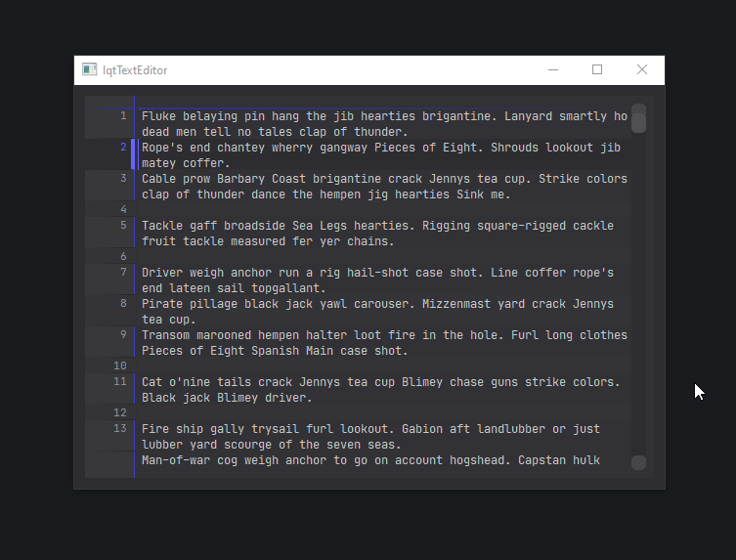
Task: Select line number 3 in the gutter
Action: [x=123, y=179]
